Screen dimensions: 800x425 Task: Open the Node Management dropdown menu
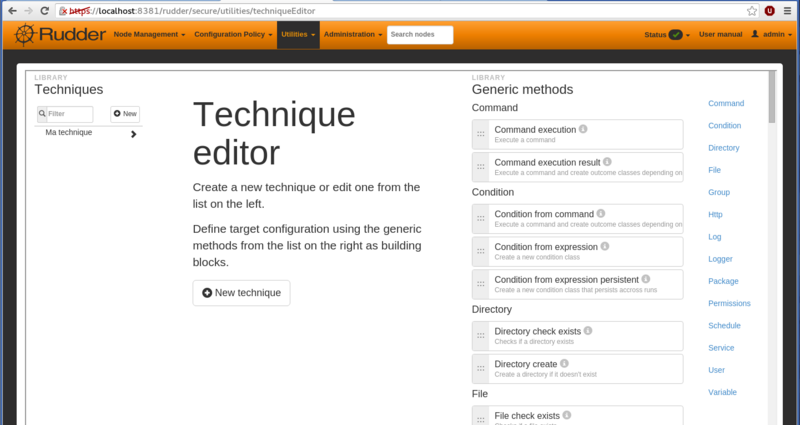coord(149,35)
